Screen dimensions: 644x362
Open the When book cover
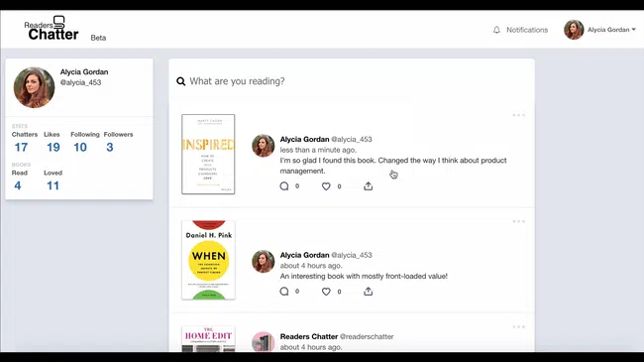point(208,260)
